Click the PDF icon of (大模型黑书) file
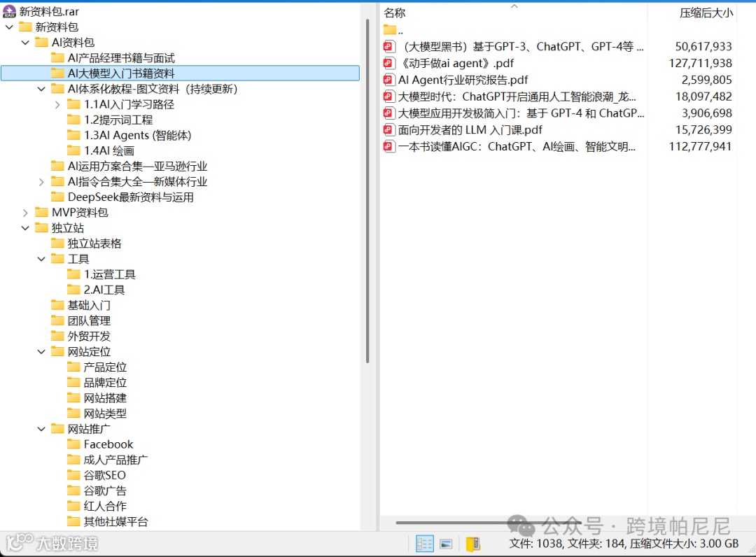Viewport: 756px width, 557px height. point(388,47)
